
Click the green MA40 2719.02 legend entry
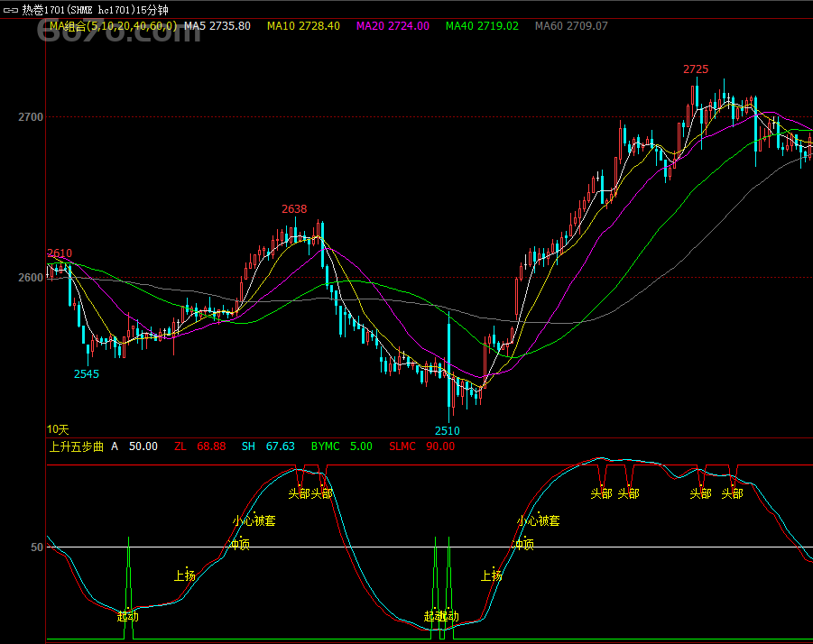pyautogui.click(x=482, y=26)
